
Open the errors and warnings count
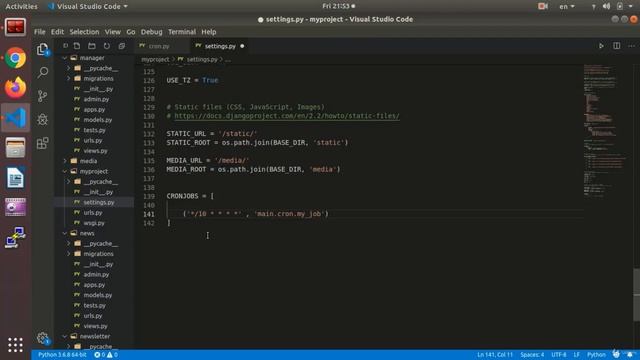pyautogui.click(x=106, y=355)
